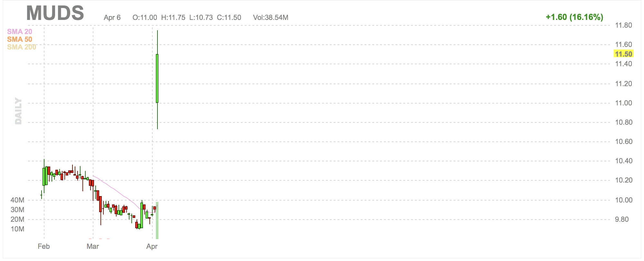Click the MUDS ticker symbol title
This screenshot has width=644, height=261.
click(x=55, y=13)
